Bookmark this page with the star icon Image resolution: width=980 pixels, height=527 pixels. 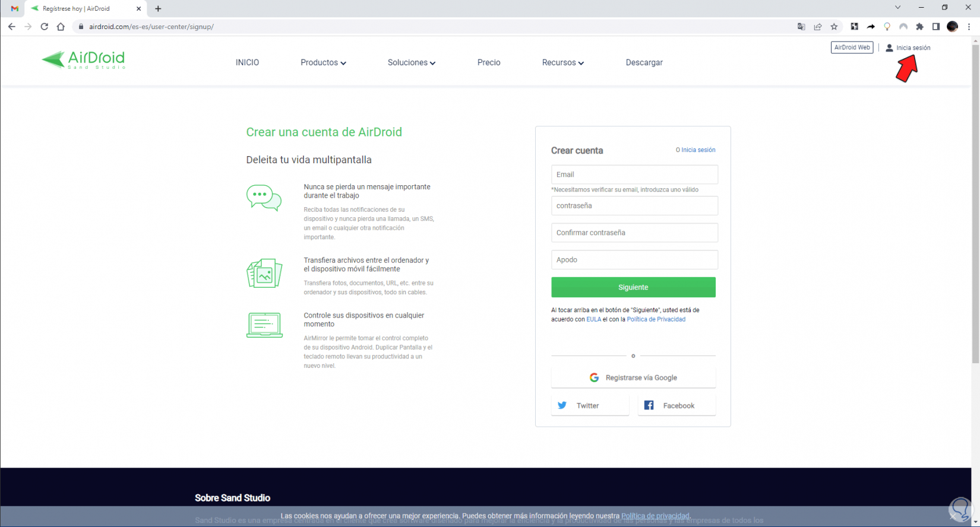(x=834, y=27)
